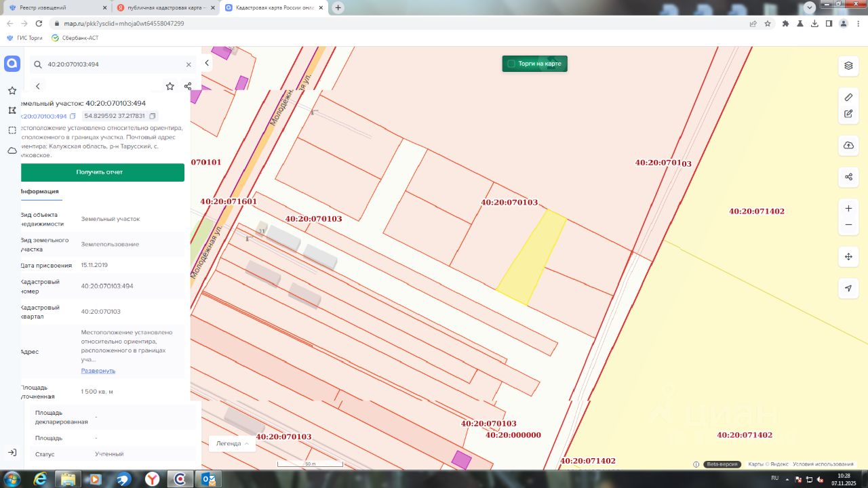This screenshot has height=488, width=868.
Task: Click the RU language indicator in tray
Action: click(x=775, y=478)
